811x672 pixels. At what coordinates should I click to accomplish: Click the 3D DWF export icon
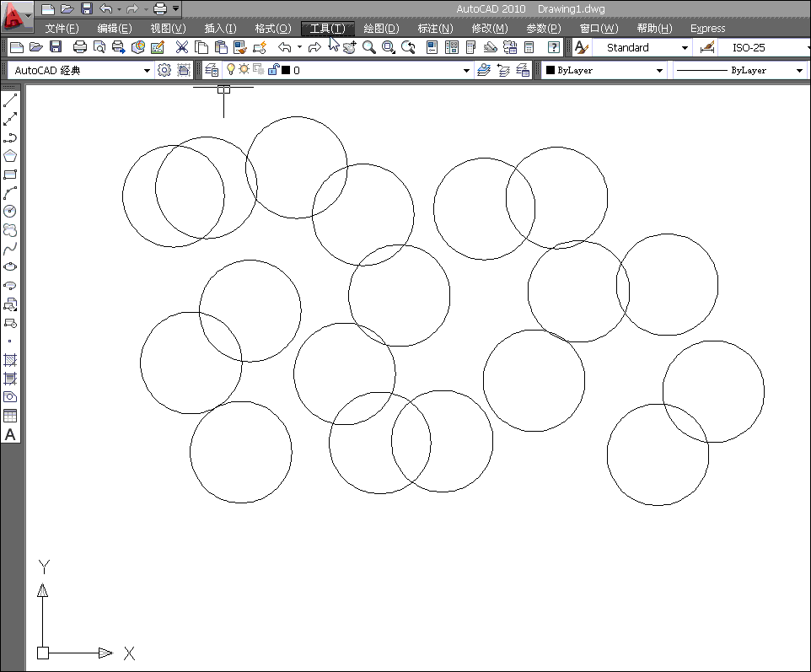(138, 47)
